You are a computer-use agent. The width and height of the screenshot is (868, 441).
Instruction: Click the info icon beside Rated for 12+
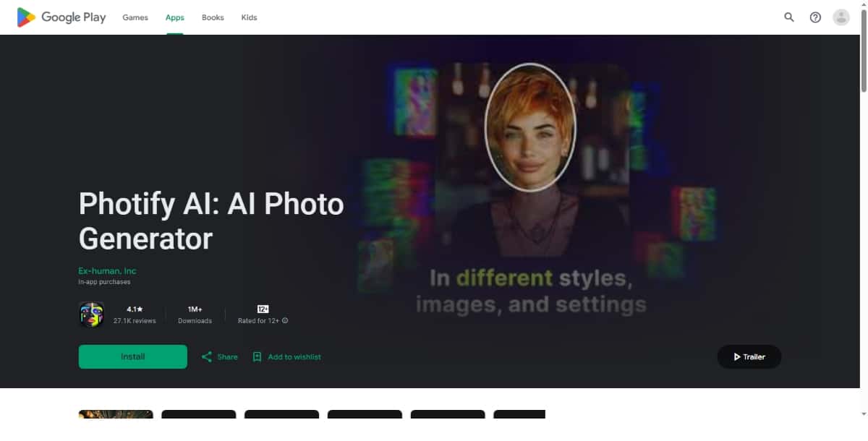pyautogui.click(x=285, y=321)
